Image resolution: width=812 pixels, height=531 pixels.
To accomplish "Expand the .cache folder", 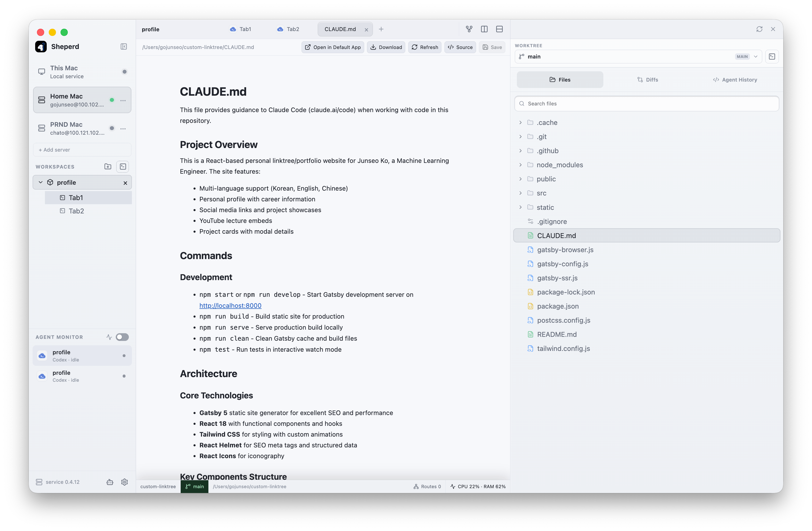I will [x=520, y=122].
